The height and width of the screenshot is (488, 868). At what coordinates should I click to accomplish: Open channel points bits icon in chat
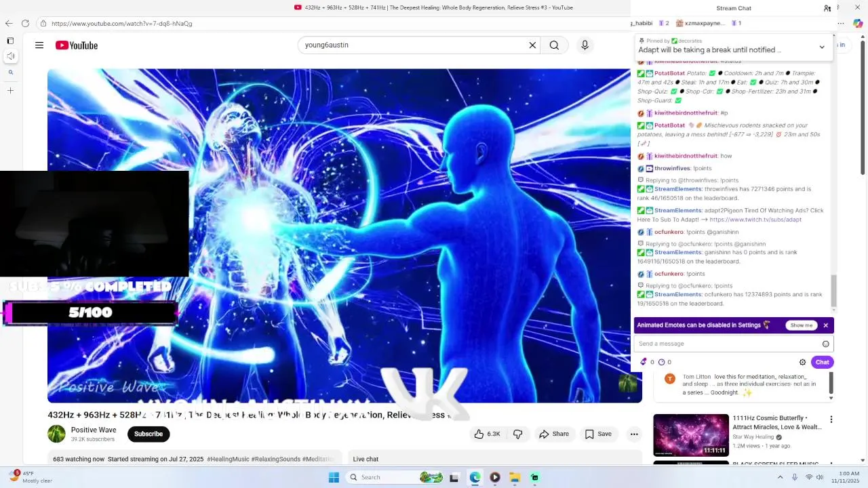[x=644, y=362]
